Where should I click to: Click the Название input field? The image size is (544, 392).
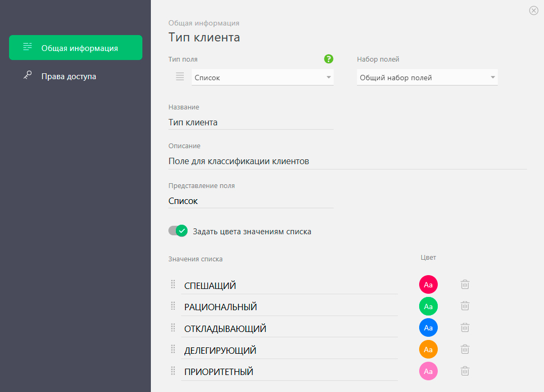(251, 123)
